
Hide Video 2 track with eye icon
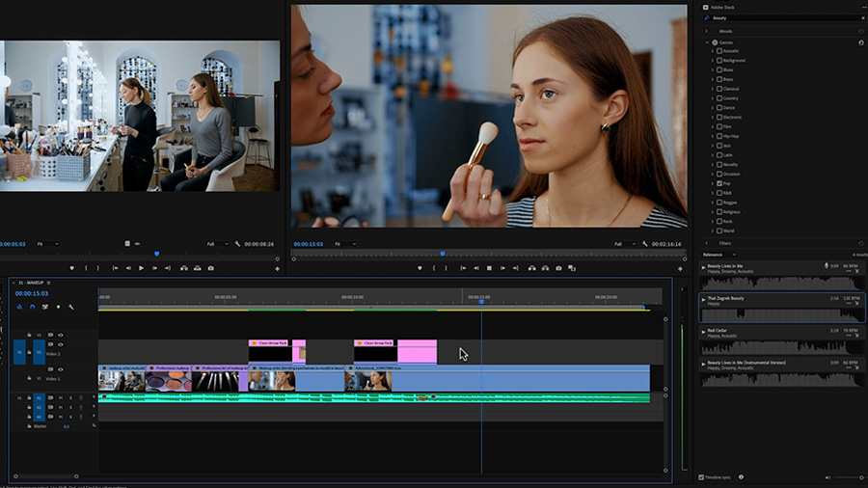click(61, 344)
